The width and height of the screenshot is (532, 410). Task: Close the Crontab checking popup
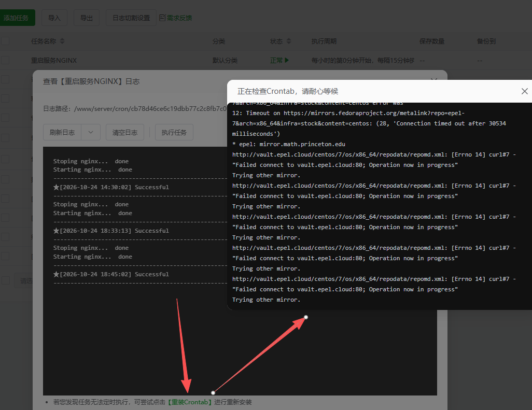click(524, 91)
